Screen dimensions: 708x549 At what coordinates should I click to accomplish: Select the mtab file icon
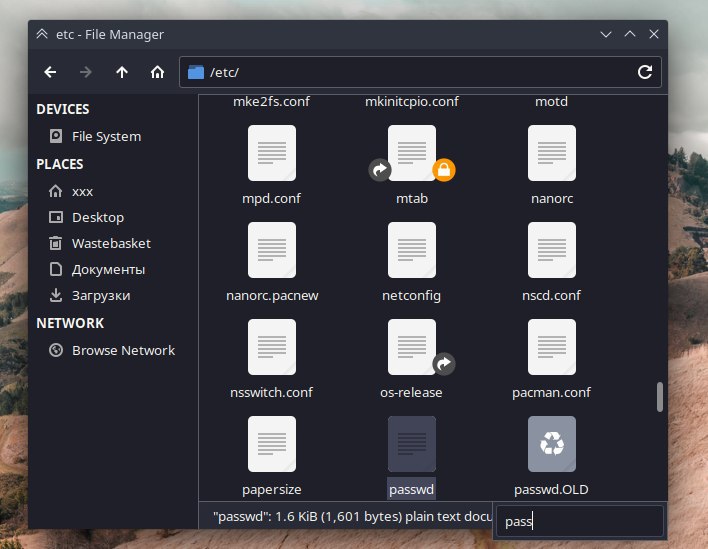point(412,153)
